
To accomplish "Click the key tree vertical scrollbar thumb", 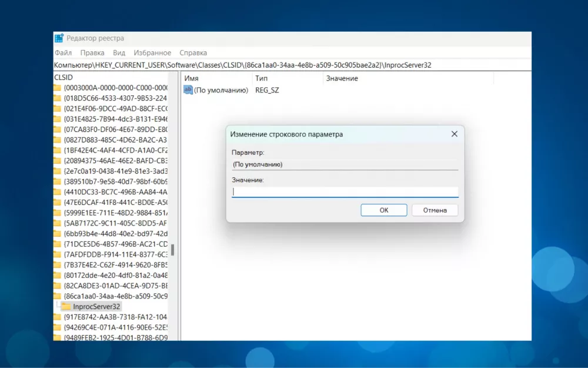I will tap(172, 250).
